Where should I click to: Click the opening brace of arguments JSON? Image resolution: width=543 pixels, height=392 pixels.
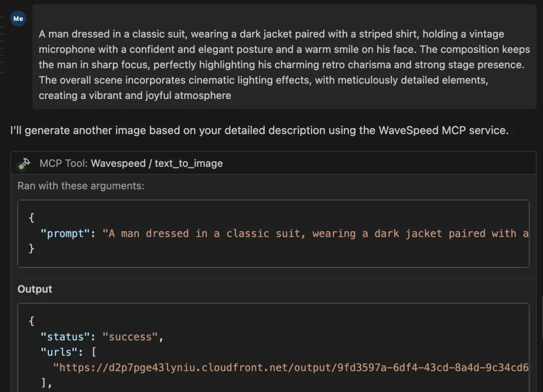(x=31, y=218)
